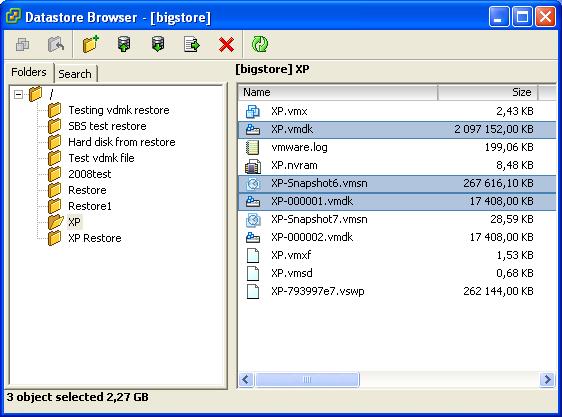Select the Restore folder in the tree

tap(87, 190)
